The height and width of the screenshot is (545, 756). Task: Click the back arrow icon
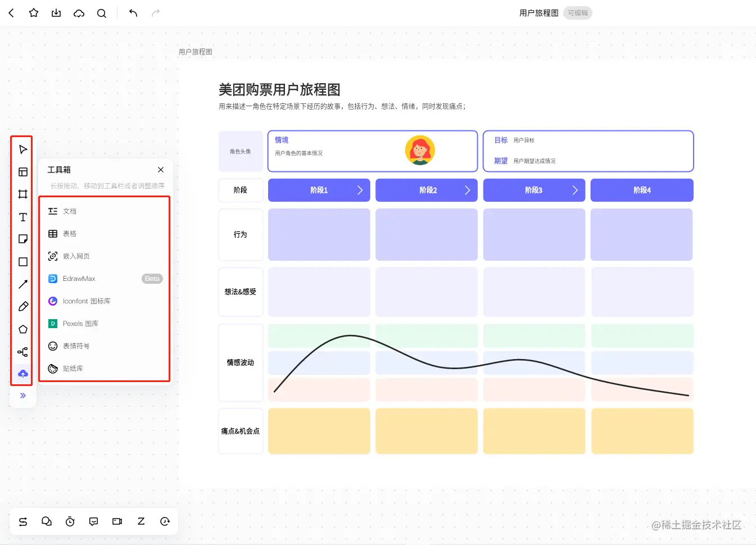[11, 13]
